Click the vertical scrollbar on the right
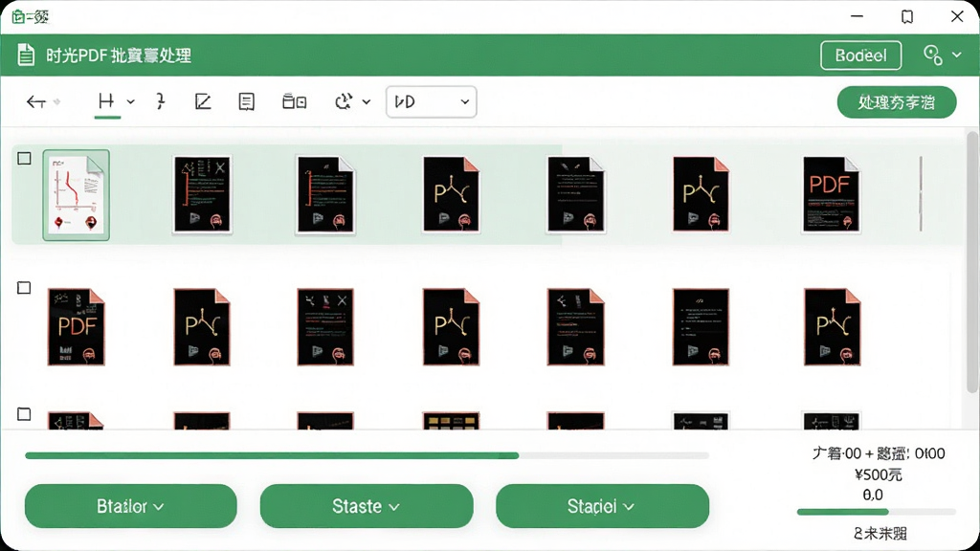980x551 pixels. pos(972,262)
